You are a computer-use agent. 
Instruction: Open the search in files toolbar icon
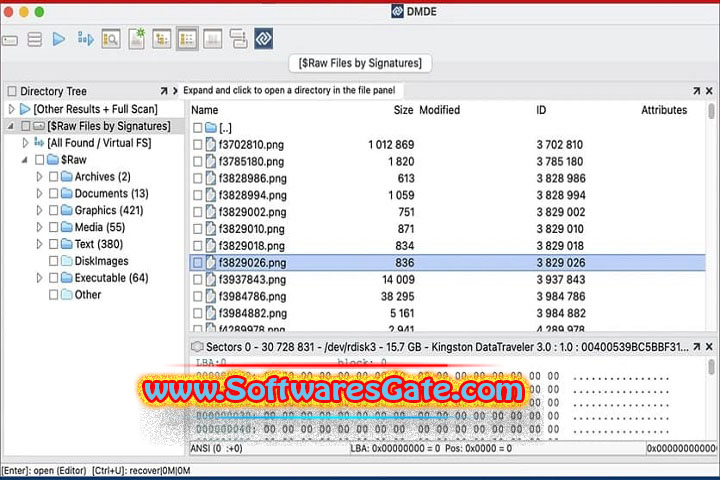111,39
